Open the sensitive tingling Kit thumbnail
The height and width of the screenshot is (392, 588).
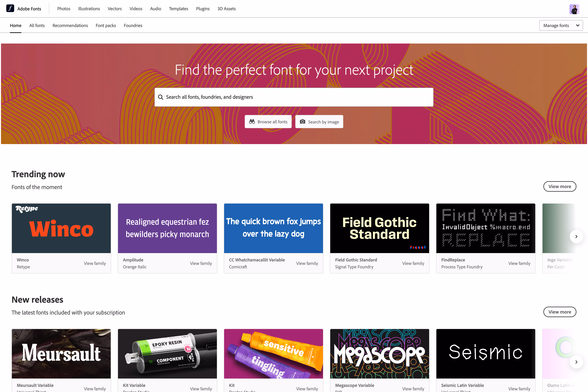273,353
